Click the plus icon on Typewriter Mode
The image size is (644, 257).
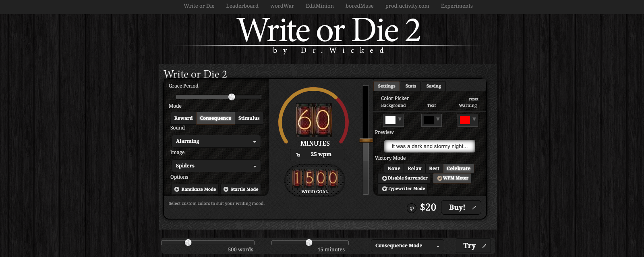(x=385, y=189)
